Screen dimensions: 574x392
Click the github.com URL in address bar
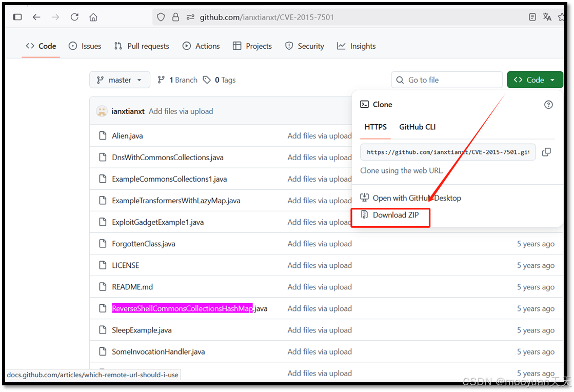(267, 17)
